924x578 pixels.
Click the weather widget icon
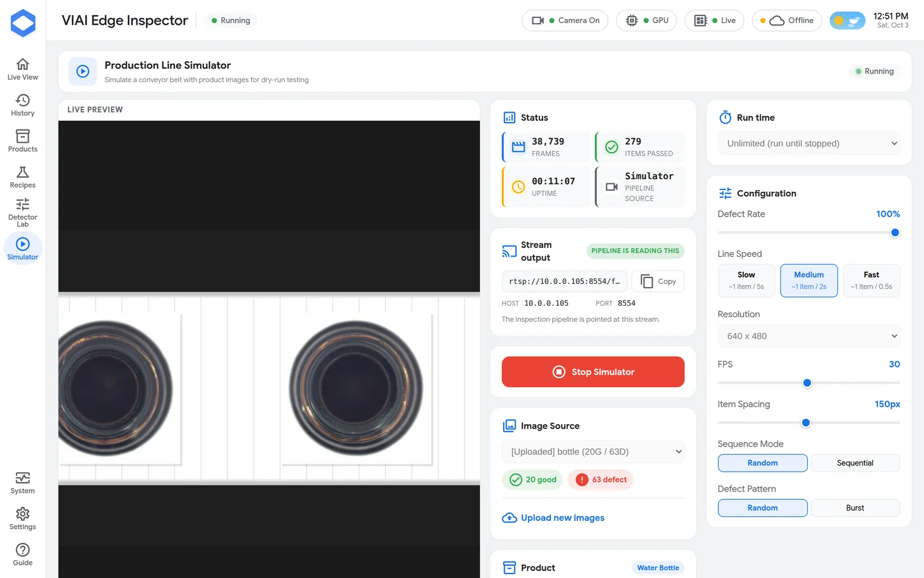[847, 21]
